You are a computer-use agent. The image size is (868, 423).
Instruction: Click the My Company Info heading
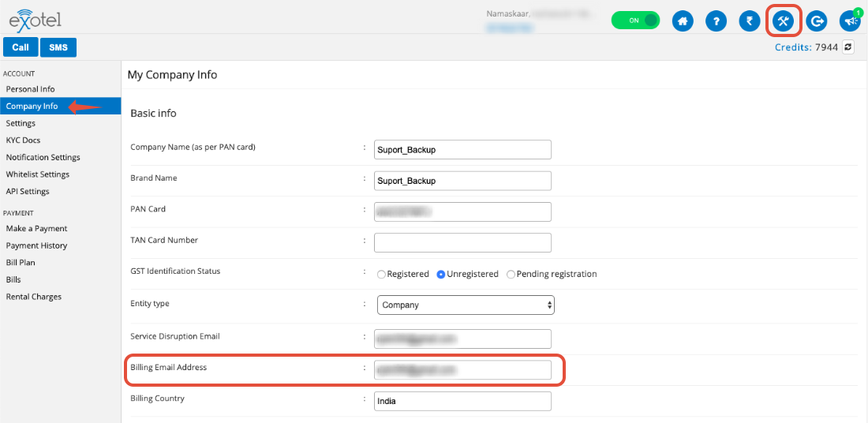(172, 75)
